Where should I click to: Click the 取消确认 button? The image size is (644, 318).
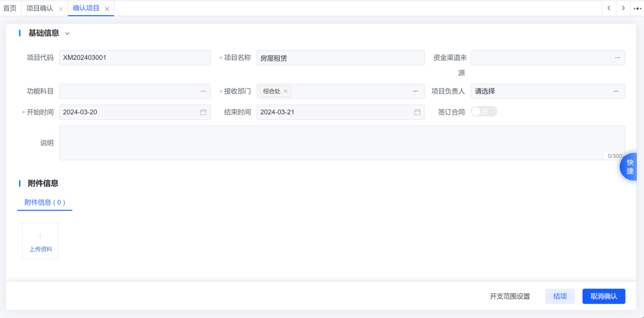point(604,296)
